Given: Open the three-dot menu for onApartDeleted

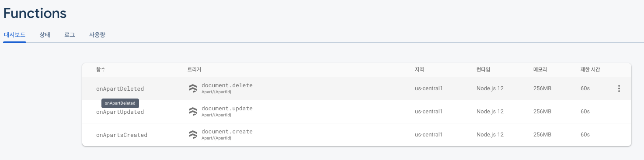Looking at the screenshot, I should click(619, 89).
